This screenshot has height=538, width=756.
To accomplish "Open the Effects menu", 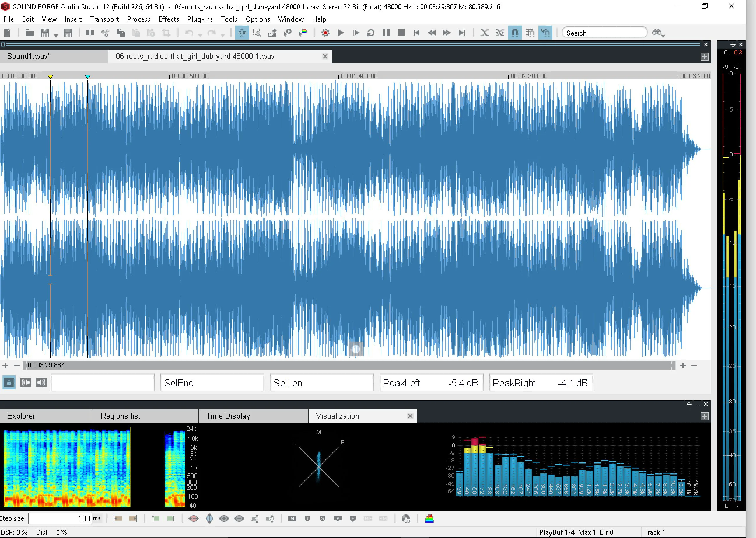I will tap(169, 19).
